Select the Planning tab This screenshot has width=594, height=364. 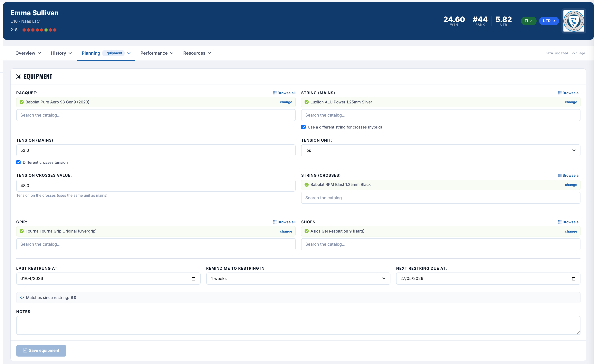pos(91,53)
